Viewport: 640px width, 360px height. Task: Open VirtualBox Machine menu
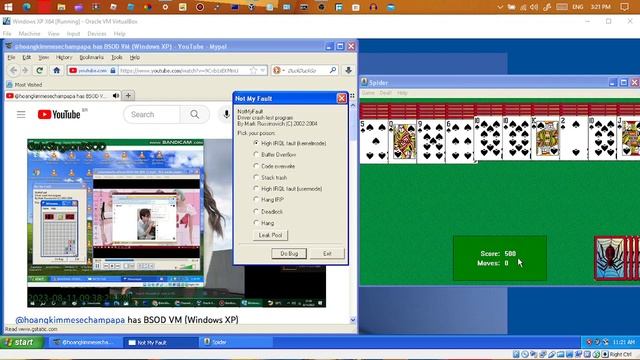29,33
